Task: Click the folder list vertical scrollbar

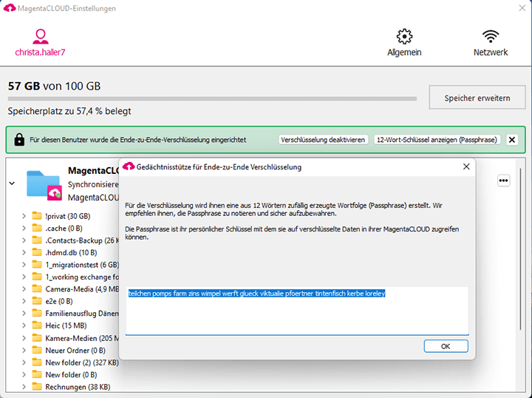Action: (520, 249)
